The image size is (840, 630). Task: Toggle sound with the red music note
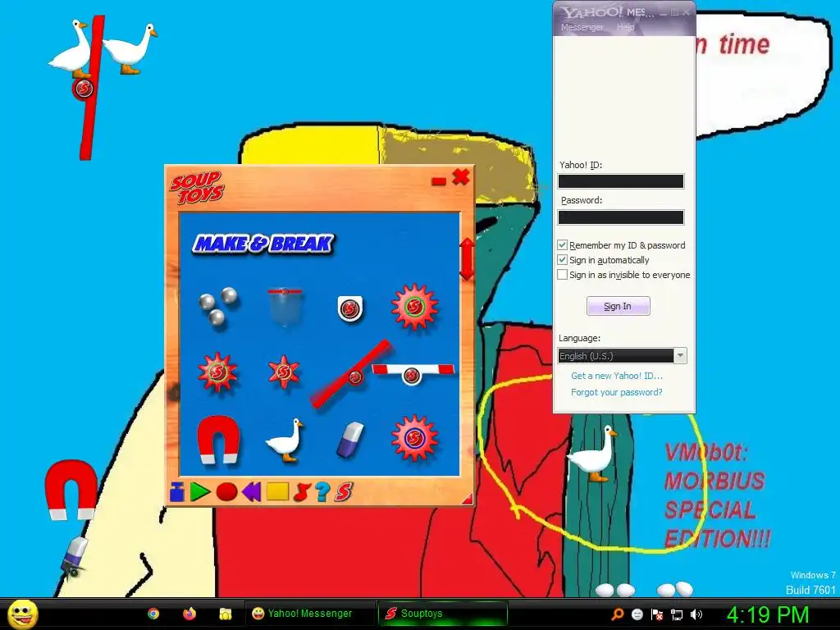[x=302, y=492]
